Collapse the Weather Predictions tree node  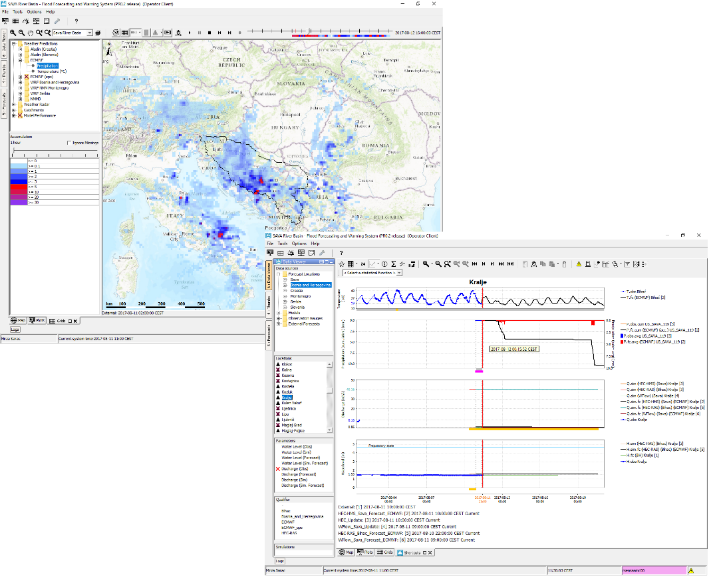pyautogui.click(x=15, y=43)
